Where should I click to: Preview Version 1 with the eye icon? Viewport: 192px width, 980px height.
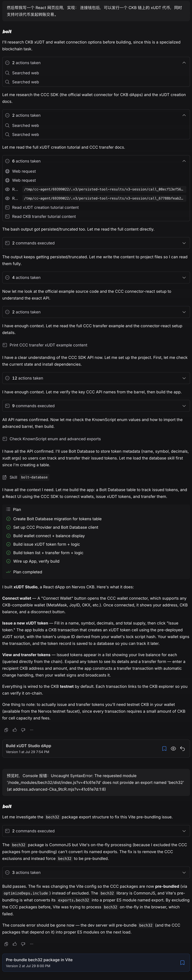(x=173, y=748)
